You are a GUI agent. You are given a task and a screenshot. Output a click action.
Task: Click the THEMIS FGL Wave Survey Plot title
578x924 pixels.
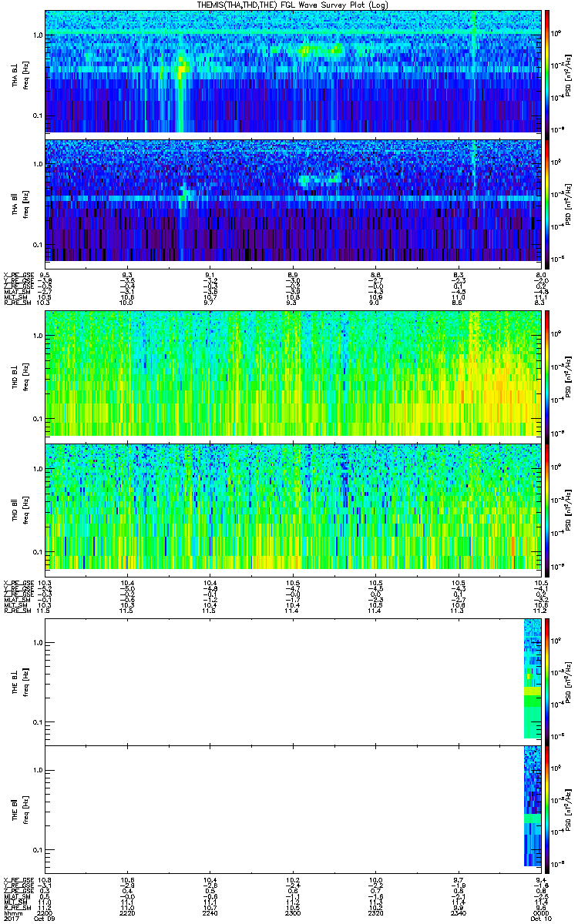(x=294, y=5)
